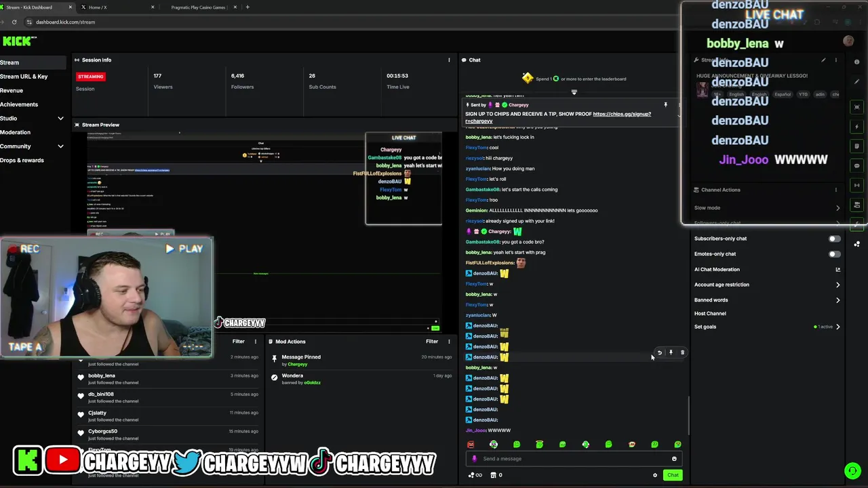
Task: Toggle Subscribers-only chat switch
Action: click(x=834, y=239)
